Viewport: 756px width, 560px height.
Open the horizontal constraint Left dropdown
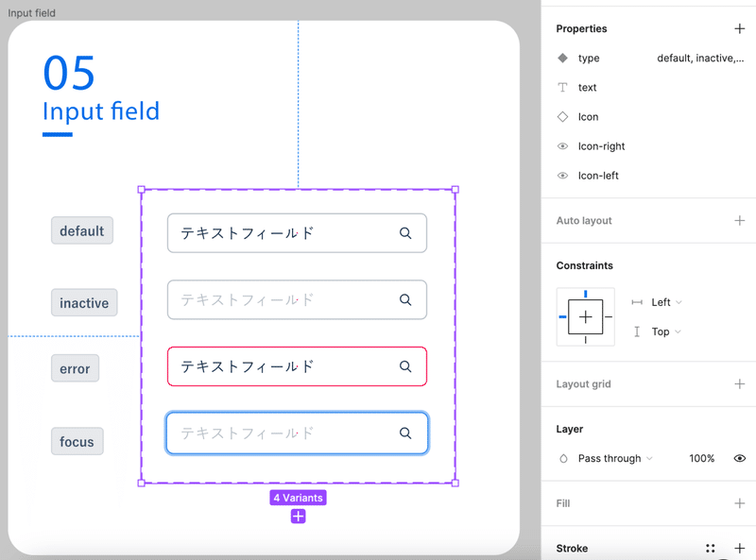click(666, 302)
